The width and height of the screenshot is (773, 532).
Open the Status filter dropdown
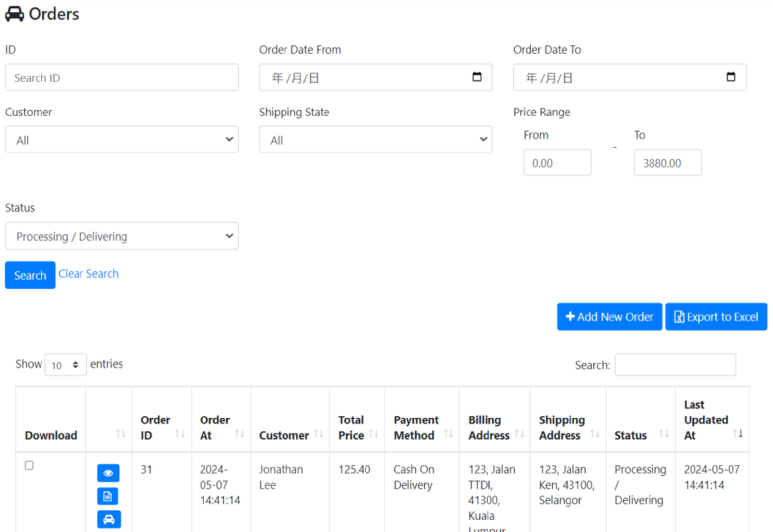click(122, 236)
